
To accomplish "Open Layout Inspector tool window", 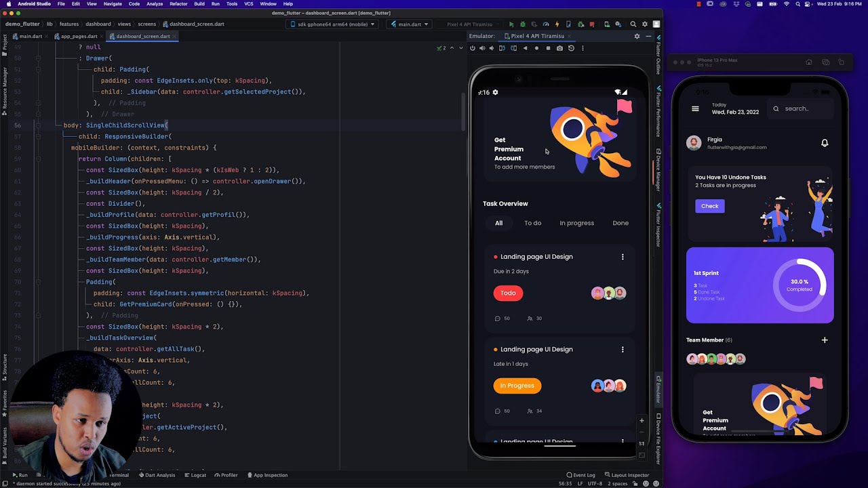I will (626, 475).
